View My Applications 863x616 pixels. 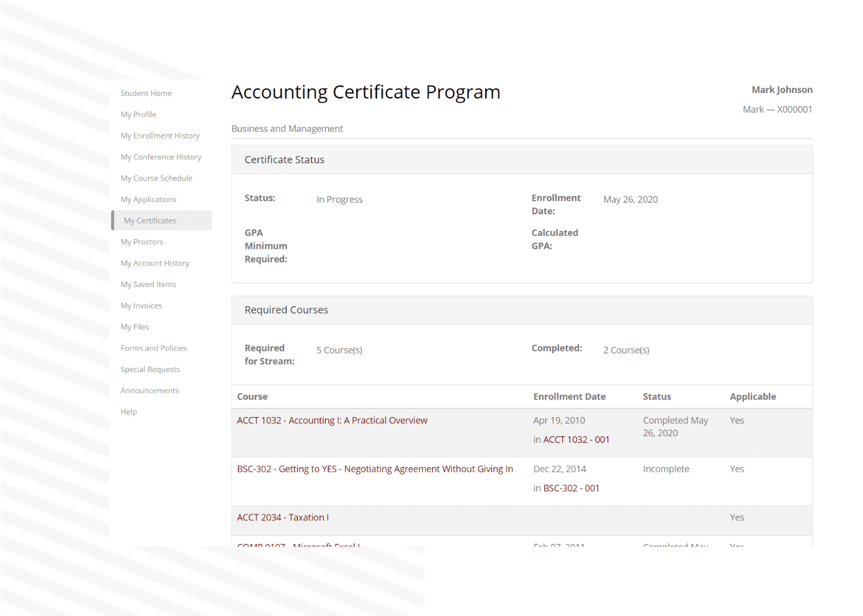[149, 199]
